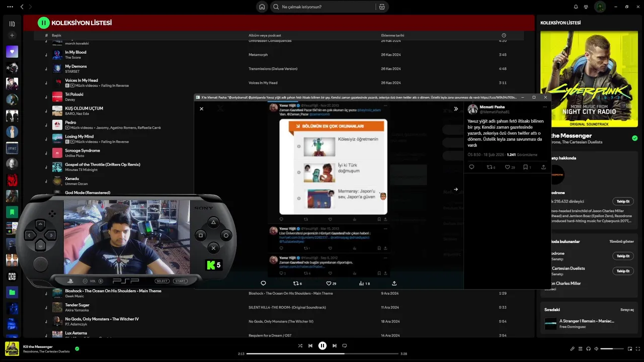Open the green folder in sidebar
Image resolution: width=644 pixels, height=362 pixels.
(12, 292)
